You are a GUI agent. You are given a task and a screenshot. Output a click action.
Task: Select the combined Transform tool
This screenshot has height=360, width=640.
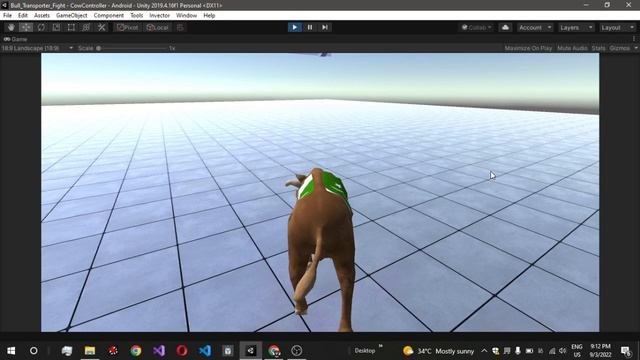pyautogui.click(x=86, y=27)
